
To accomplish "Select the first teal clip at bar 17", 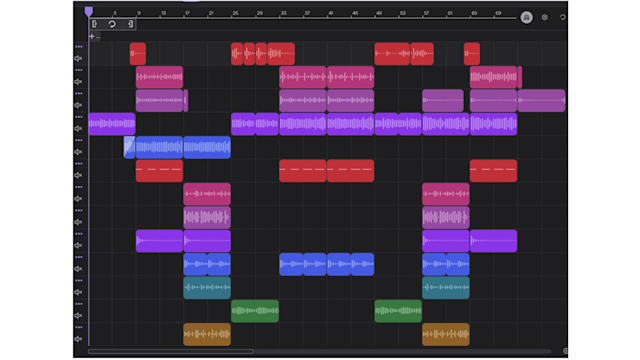I will (x=207, y=288).
